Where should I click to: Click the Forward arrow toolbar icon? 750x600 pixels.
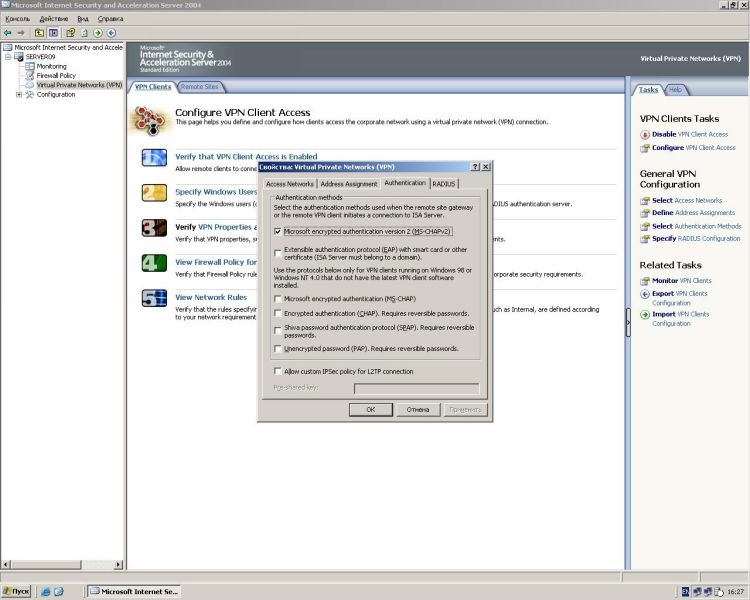(x=21, y=33)
